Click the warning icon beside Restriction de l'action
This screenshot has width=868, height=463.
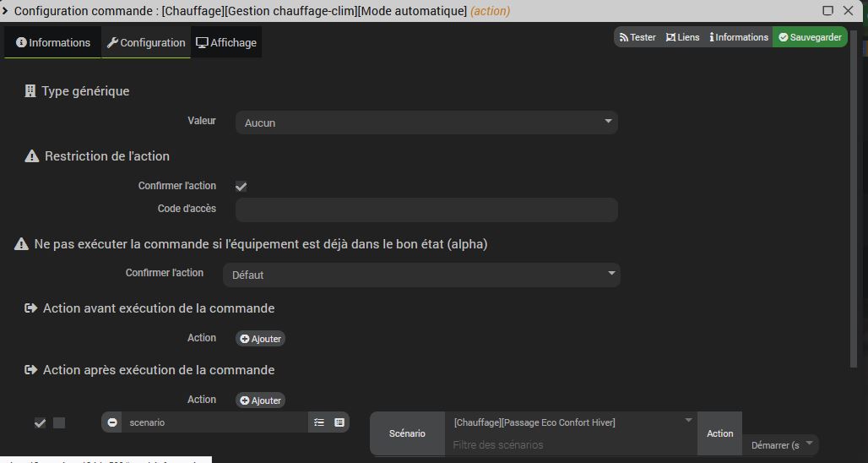(31, 156)
